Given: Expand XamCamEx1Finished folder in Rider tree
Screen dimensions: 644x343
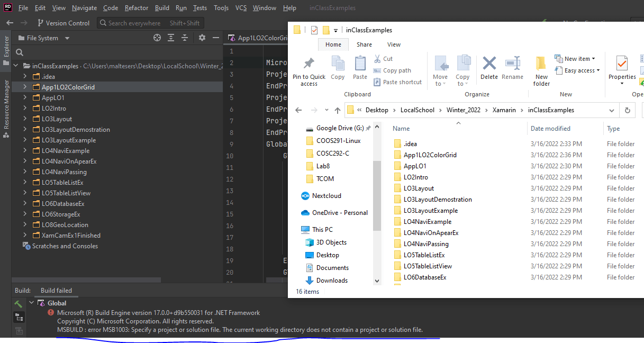Looking at the screenshot, I should click(25, 236).
